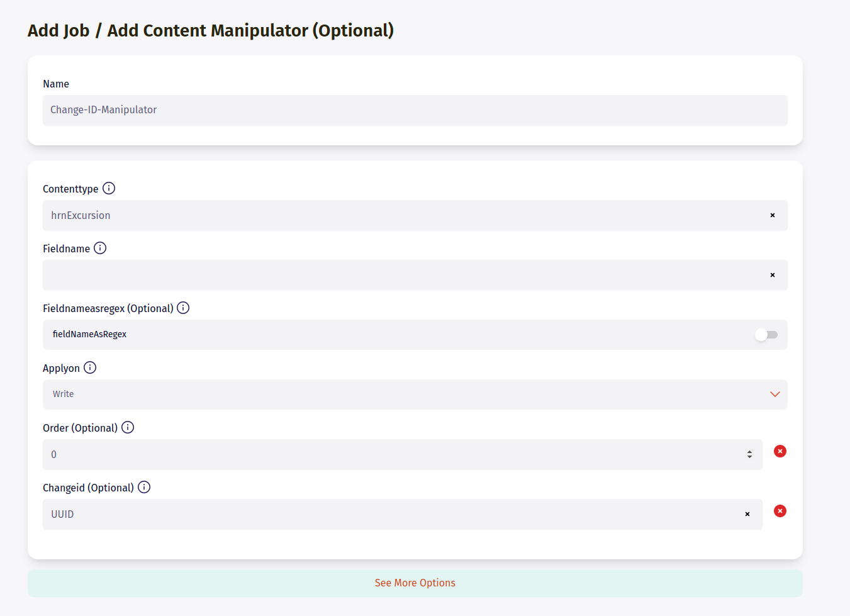Remove the Order field with red icon
Image resolution: width=850 pixels, height=616 pixels.
click(x=780, y=451)
